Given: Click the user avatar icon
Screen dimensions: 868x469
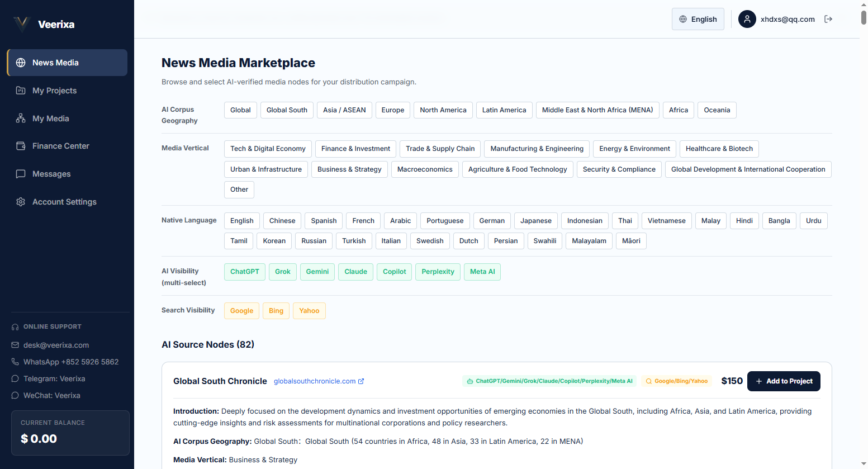Looking at the screenshot, I should (x=747, y=19).
